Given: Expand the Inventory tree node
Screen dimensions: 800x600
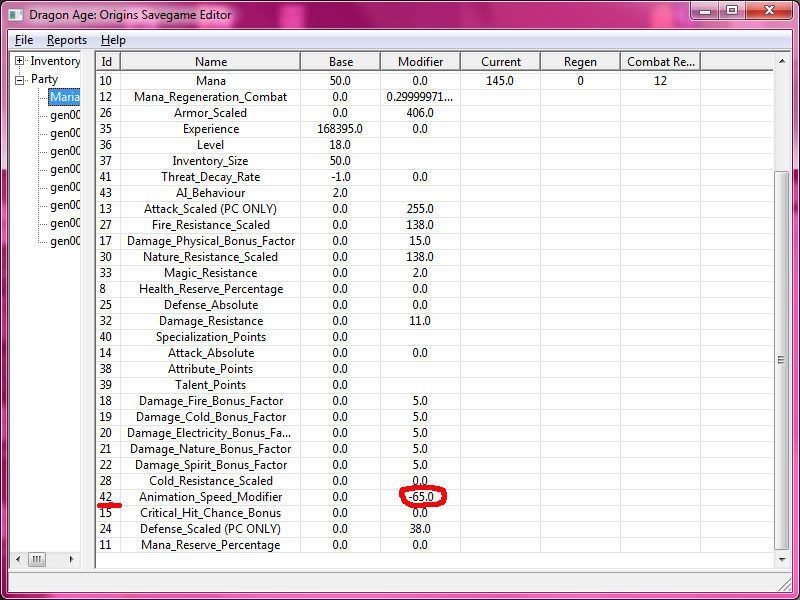Looking at the screenshot, I should (x=19, y=62).
